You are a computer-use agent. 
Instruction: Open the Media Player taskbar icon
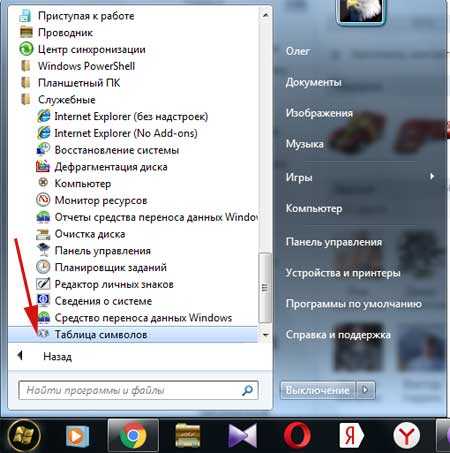(77, 436)
